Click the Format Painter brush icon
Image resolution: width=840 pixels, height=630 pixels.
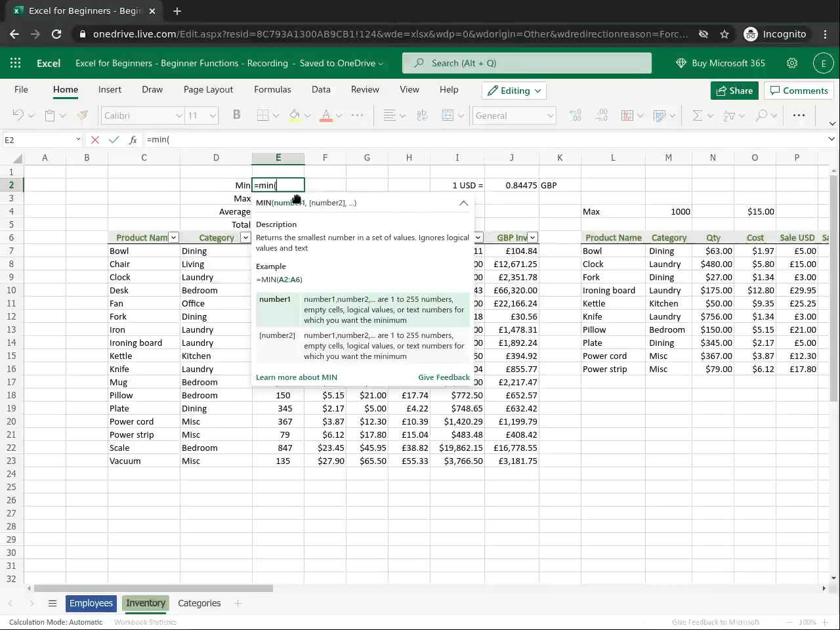click(83, 115)
